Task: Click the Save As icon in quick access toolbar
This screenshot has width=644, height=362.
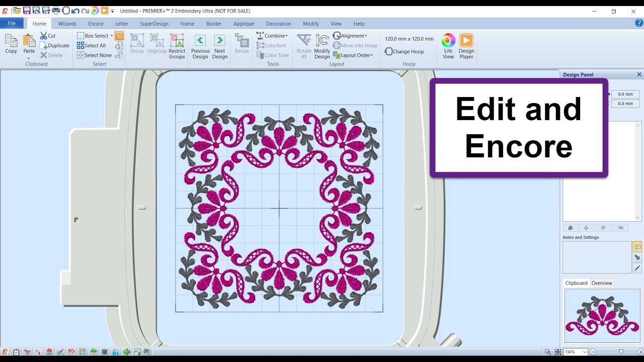Action: [x=36, y=11]
